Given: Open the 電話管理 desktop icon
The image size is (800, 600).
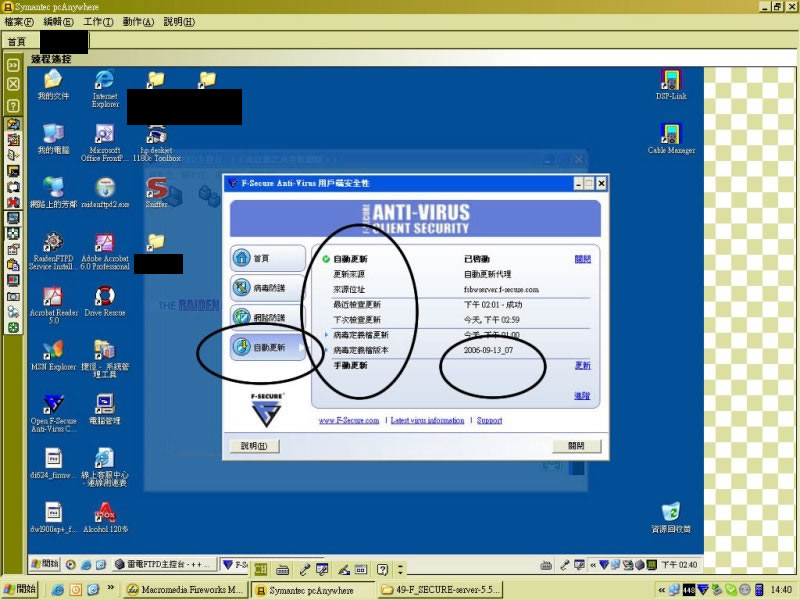Looking at the screenshot, I should tap(105, 410).
